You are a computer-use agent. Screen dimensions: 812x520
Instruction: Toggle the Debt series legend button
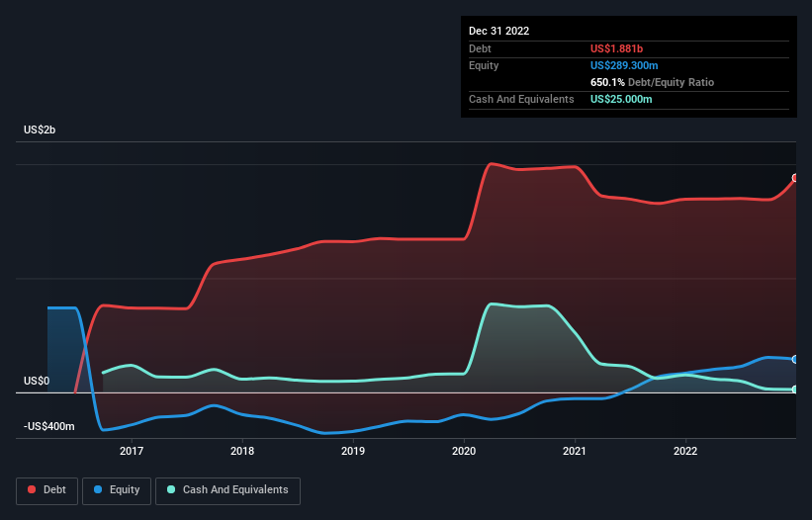point(47,490)
